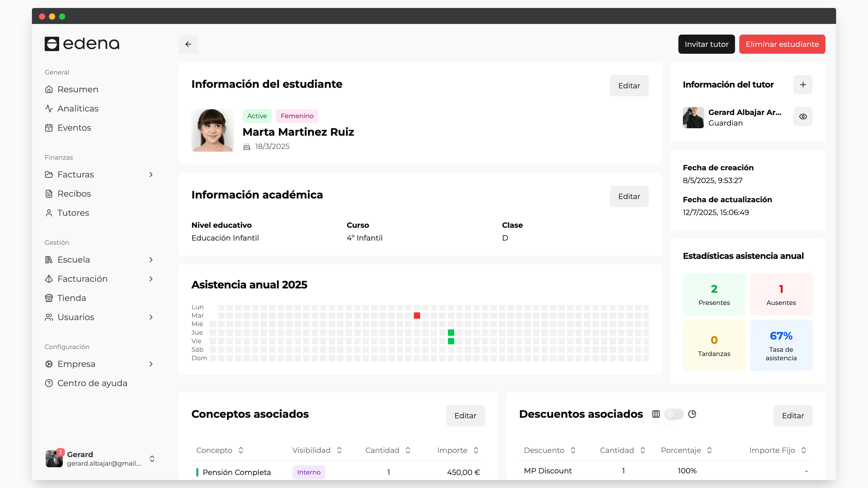Click the Centro de ayuda question icon
Image resolution: width=868 pixels, height=488 pixels.
49,383
